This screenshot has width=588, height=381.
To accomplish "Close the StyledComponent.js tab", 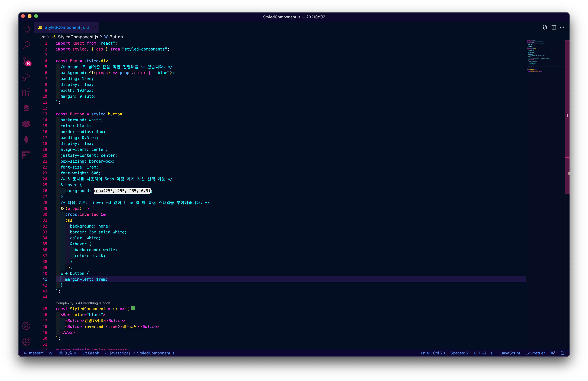I will (x=94, y=27).
